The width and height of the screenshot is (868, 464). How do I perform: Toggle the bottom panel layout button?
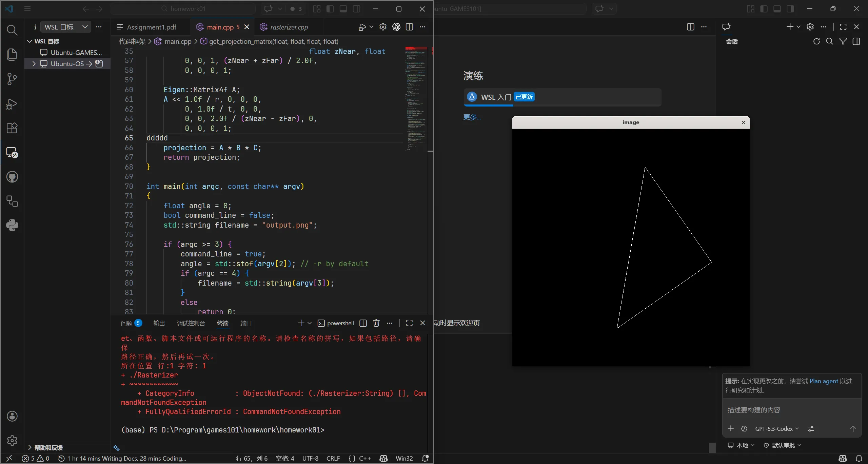343,9
